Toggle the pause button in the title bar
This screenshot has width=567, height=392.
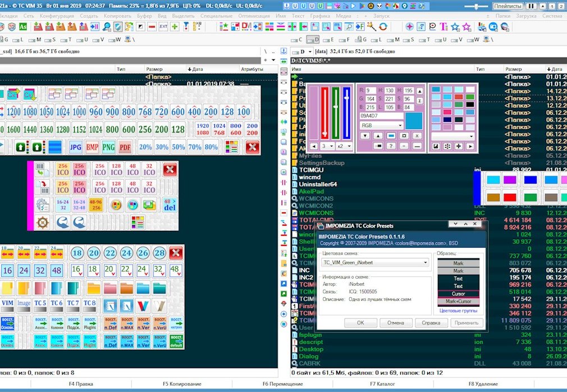pos(531,6)
